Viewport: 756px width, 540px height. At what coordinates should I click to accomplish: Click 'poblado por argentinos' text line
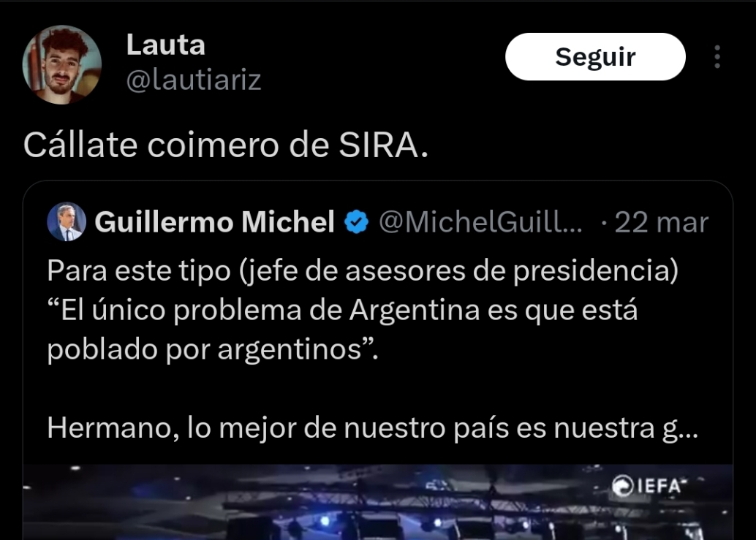213,349
